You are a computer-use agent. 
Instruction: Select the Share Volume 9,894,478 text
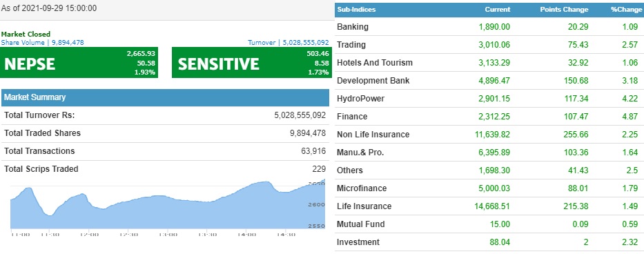pyautogui.click(x=43, y=42)
